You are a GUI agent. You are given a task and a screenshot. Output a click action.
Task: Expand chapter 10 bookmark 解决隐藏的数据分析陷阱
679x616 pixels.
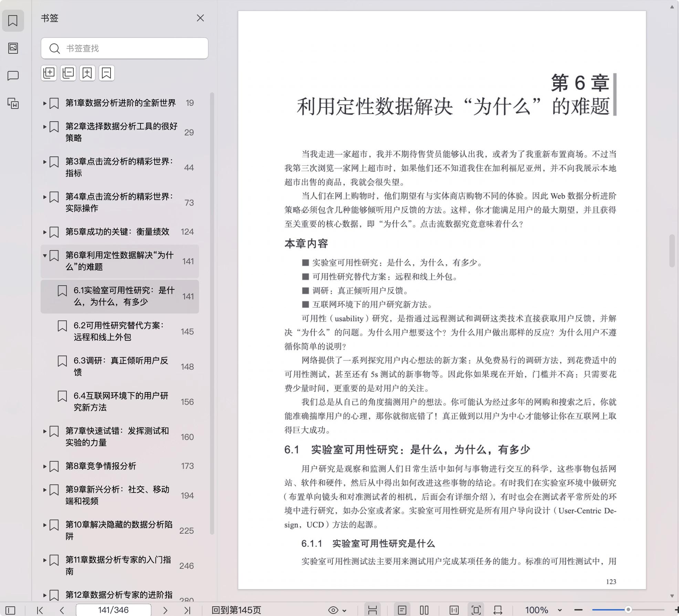[45, 525]
